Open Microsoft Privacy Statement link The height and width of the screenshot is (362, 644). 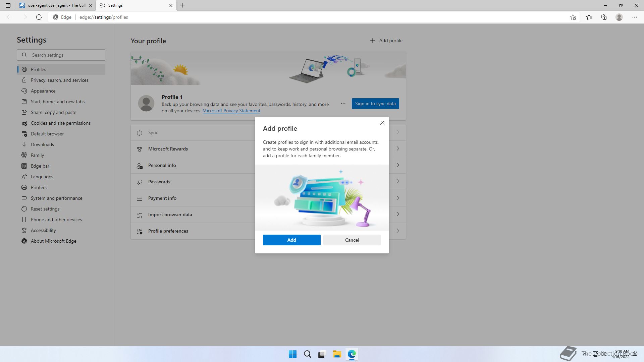(x=231, y=111)
